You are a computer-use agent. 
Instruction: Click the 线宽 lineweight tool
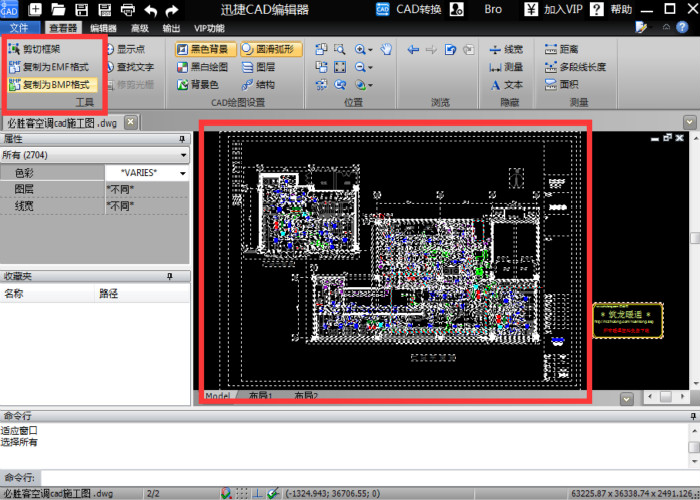click(506, 49)
